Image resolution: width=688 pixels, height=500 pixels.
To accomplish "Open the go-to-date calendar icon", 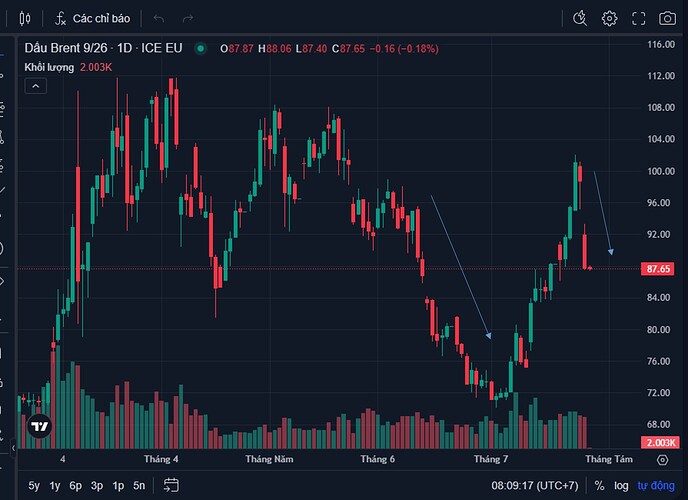I will 171,485.
